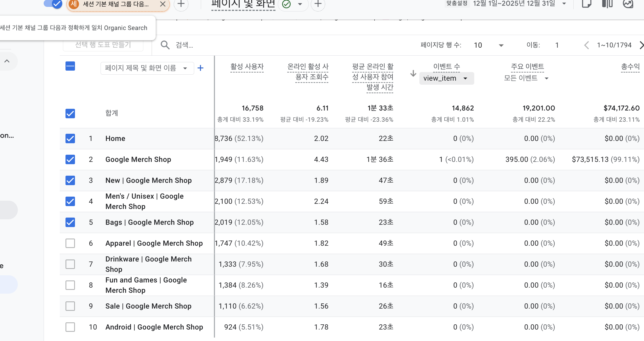The width and height of the screenshot is (644, 341).
Task: Open the compare columns icon in top-right toolbar
Action: (x=607, y=4)
